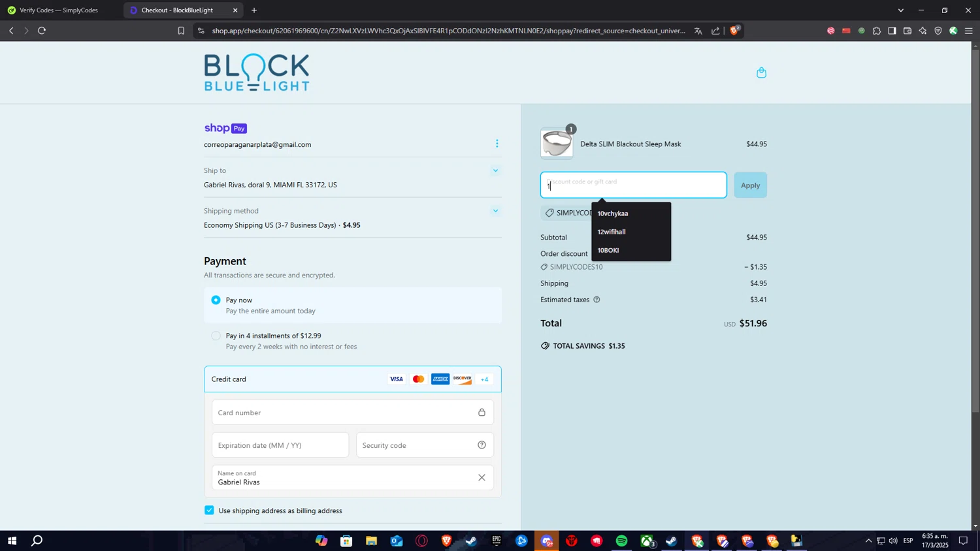Screen dimensions: 980x551
Task: Open the Brave translate icon
Action: (x=698, y=31)
